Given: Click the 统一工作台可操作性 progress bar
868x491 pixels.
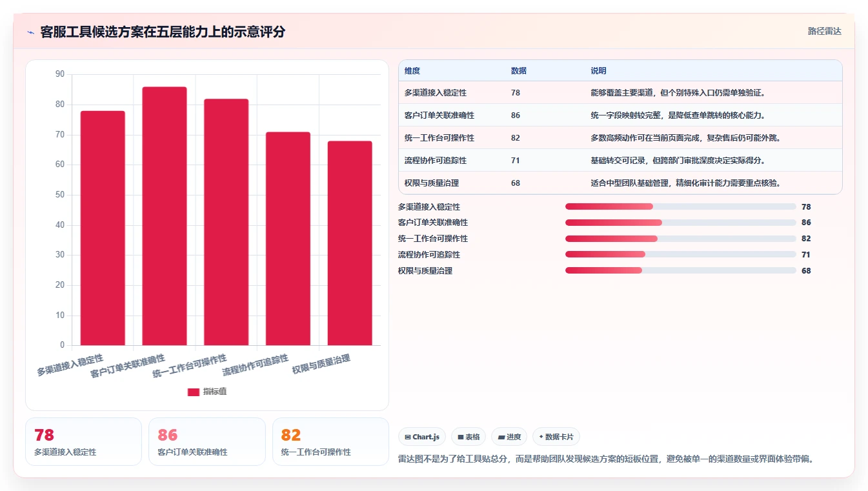Looking at the screenshot, I should [680, 239].
